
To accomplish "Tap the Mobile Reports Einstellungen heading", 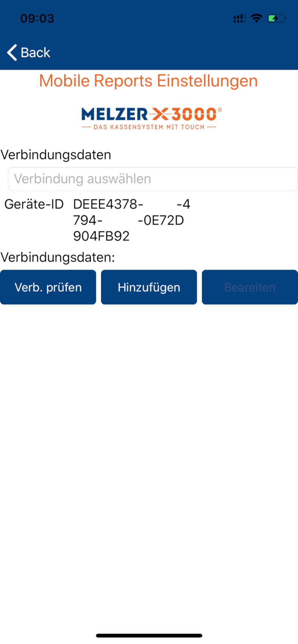I will [148, 81].
